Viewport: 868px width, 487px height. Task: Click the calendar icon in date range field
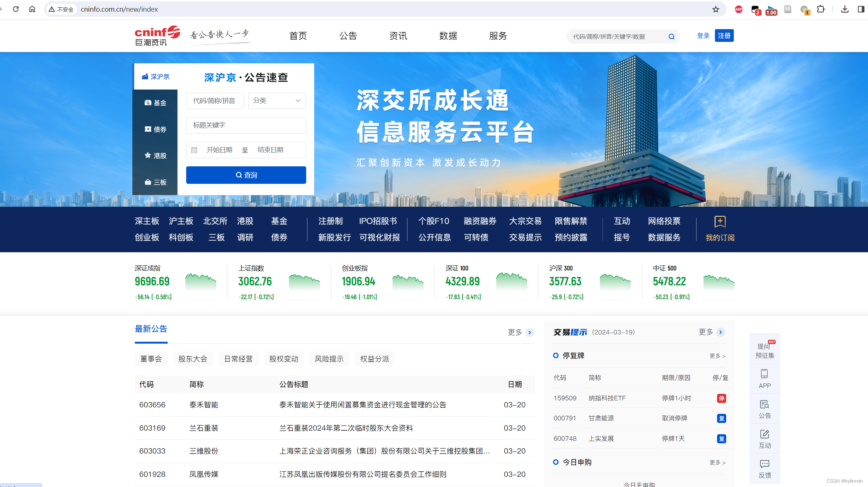(194, 150)
